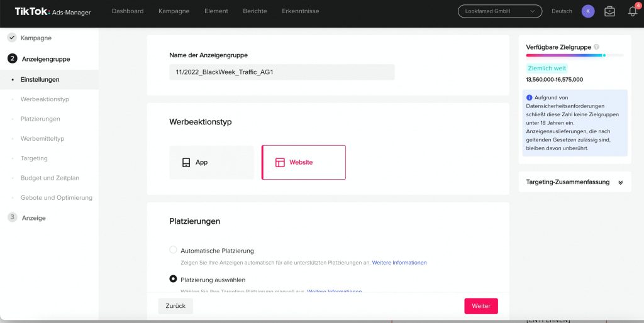Click step number 3 Anzeige icon
Viewport: 644px width, 323px height.
click(13, 217)
